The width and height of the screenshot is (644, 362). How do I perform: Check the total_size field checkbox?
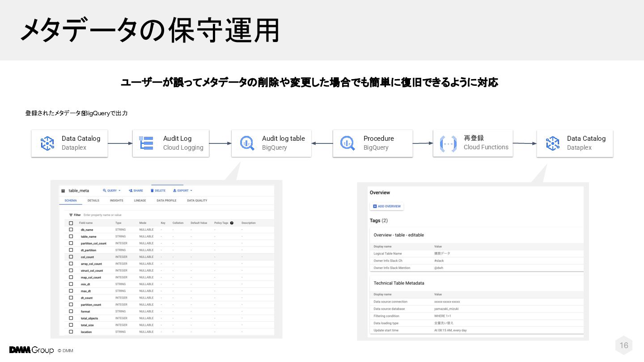tap(71, 325)
